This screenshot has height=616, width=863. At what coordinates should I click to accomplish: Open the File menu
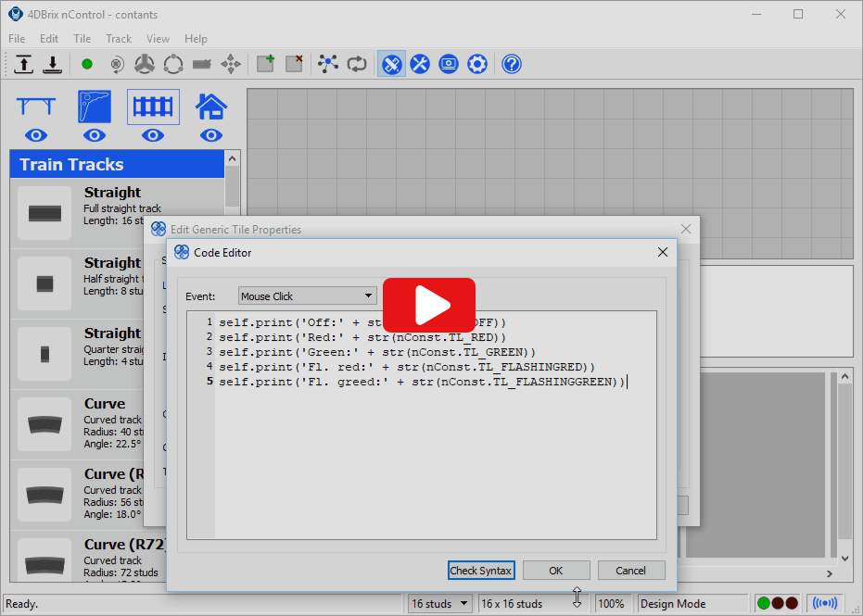click(x=17, y=39)
